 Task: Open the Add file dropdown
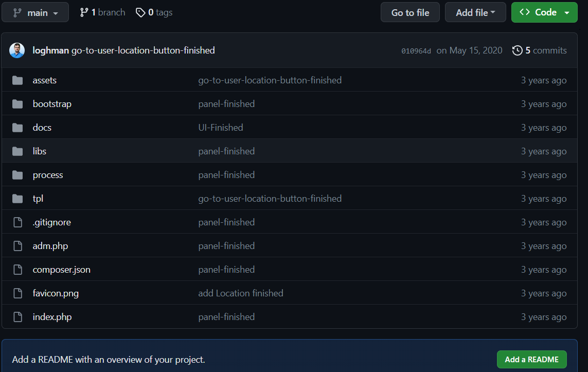tap(475, 12)
